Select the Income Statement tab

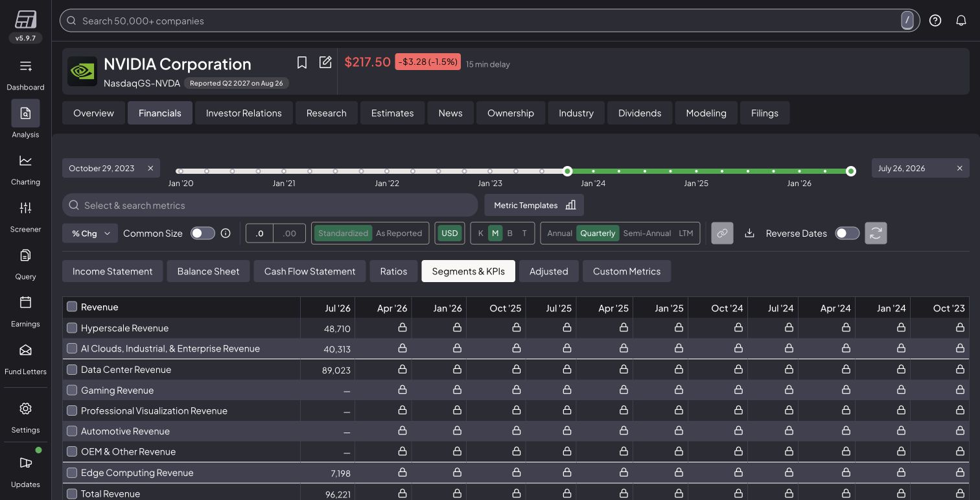tap(113, 271)
